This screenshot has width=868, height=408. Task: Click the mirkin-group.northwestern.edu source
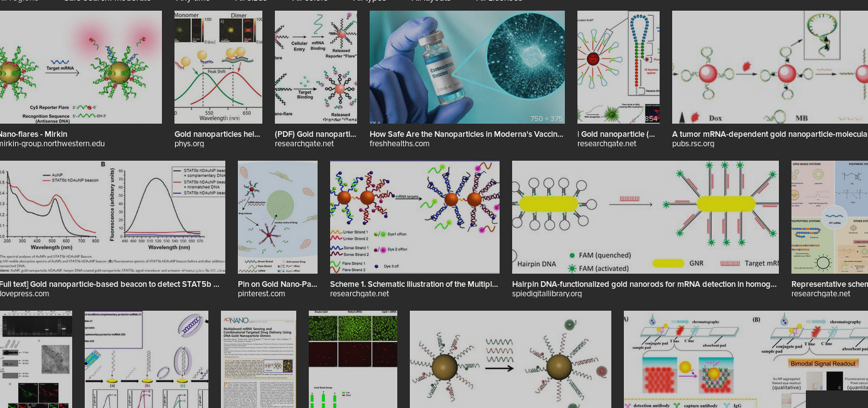(x=52, y=144)
